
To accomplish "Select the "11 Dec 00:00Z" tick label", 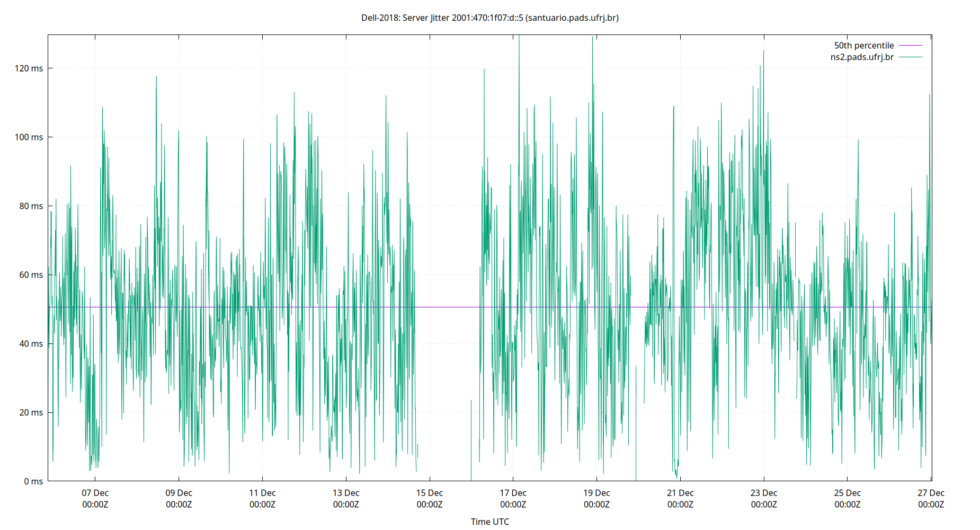I will 262,498.
